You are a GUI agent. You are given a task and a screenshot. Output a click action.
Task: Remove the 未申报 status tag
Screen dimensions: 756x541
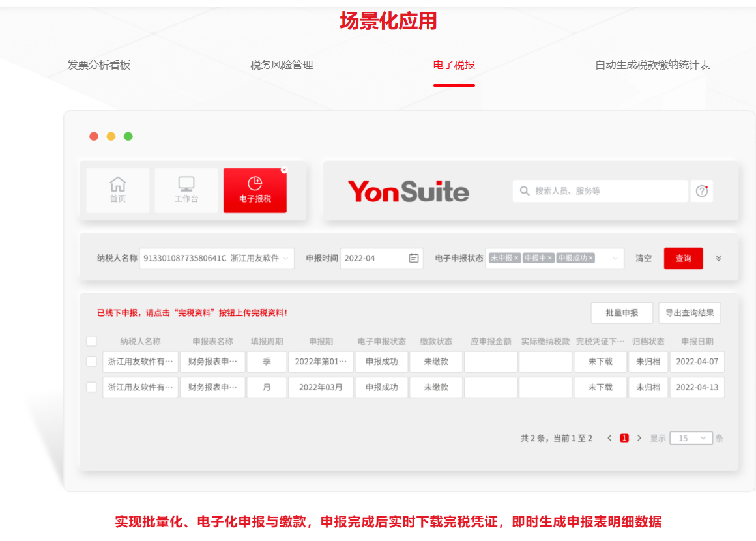click(x=516, y=258)
